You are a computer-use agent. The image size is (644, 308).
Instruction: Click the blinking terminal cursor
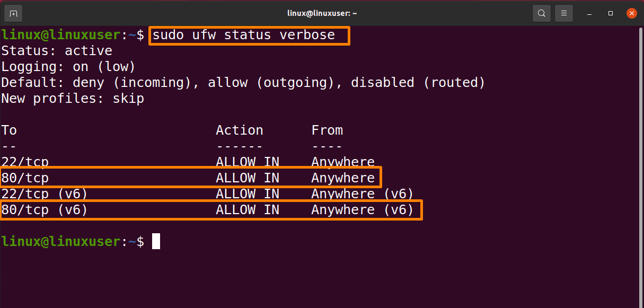tap(155, 241)
